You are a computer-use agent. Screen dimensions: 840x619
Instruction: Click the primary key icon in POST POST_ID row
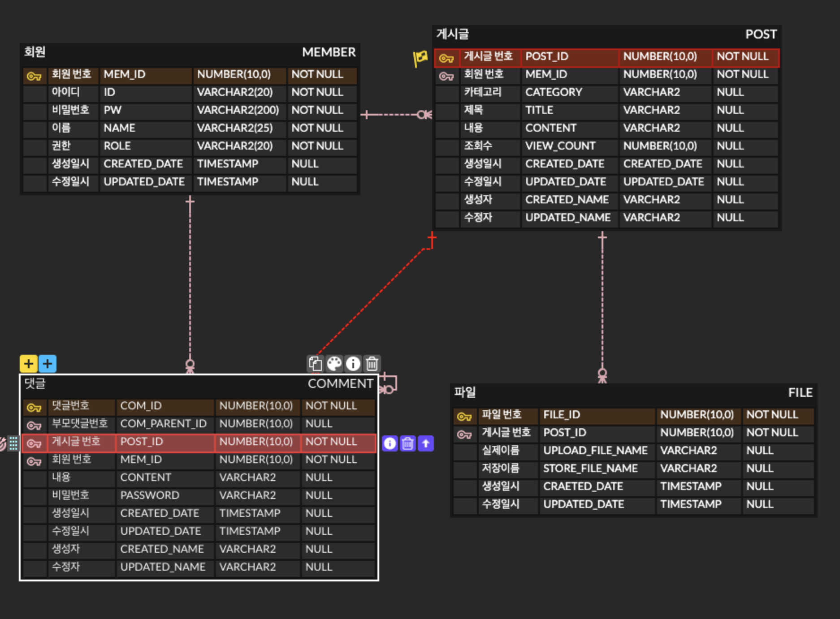click(x=446, y=58)
